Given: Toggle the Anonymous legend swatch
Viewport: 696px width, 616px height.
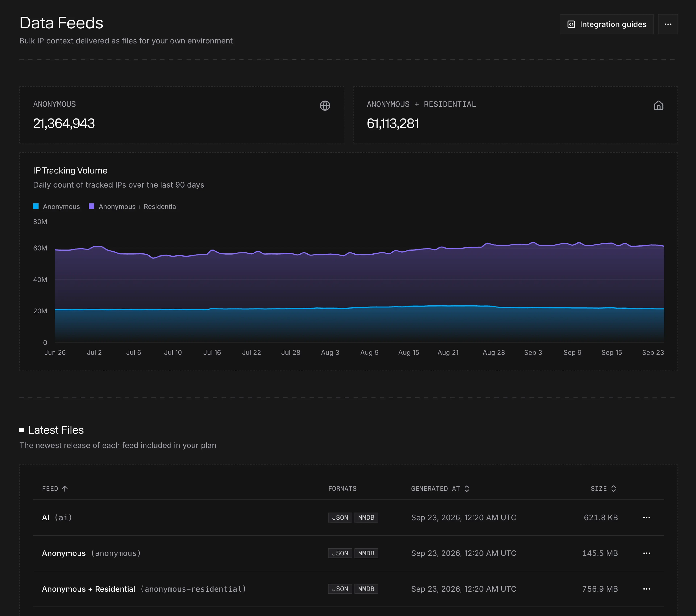Looking at the screenshot, I should tap(36, 206).
